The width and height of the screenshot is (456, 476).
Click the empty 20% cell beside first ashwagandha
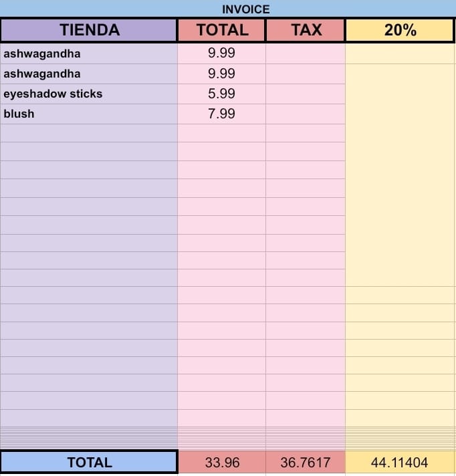click(x=400, y=53)
